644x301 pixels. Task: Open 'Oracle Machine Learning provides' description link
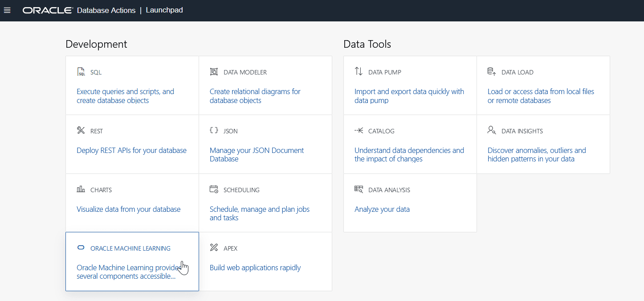(129, 272)
